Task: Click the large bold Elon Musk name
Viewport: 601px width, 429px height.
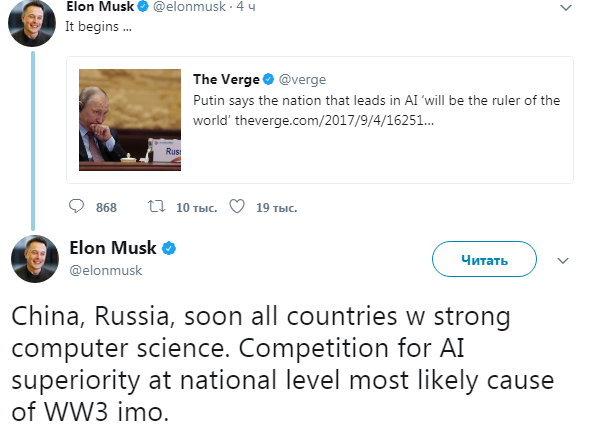Action: 114,247
